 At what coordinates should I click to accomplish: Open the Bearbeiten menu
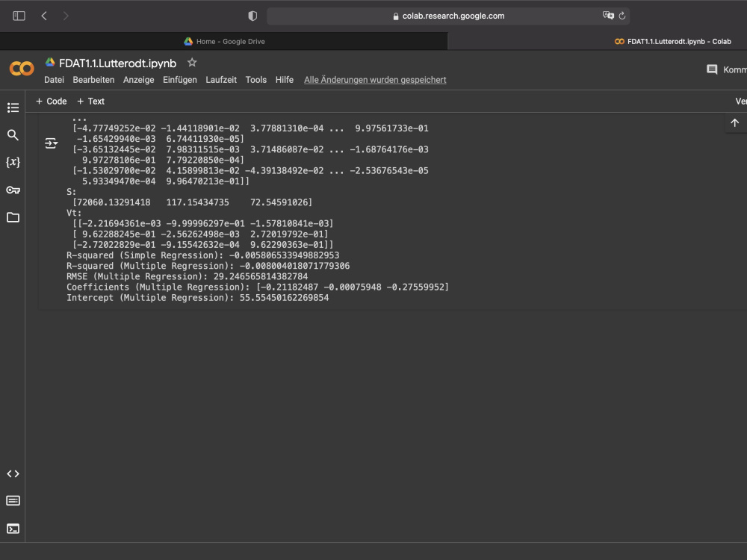pos(93,80)
